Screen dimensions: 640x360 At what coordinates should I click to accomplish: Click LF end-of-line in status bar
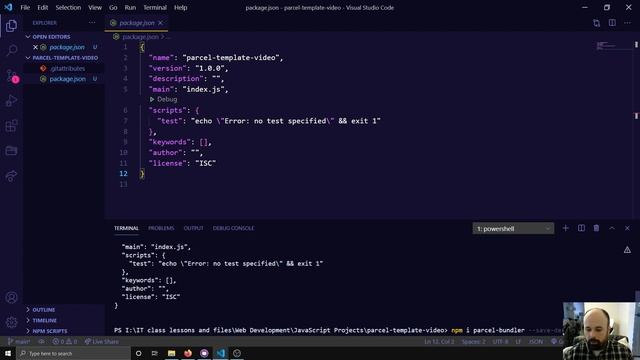point(518,342)
